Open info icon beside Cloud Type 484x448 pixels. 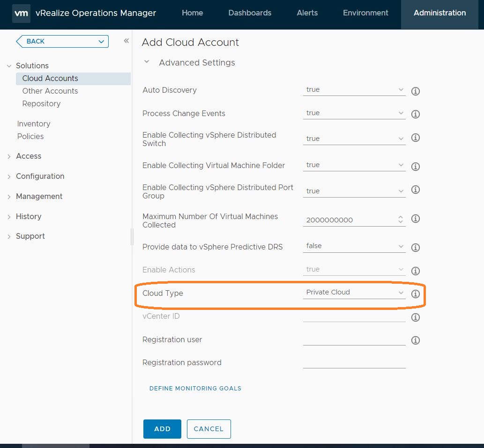[415, 294]
